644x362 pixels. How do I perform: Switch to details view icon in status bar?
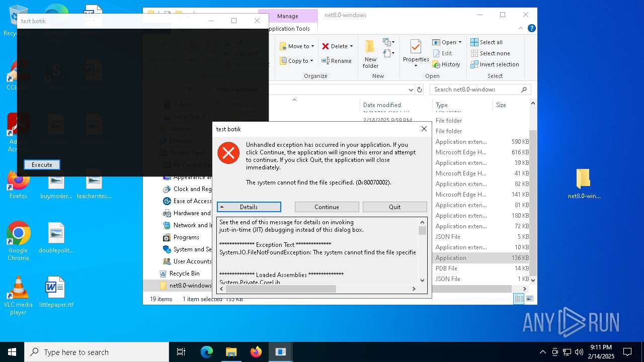pos(519,299)
